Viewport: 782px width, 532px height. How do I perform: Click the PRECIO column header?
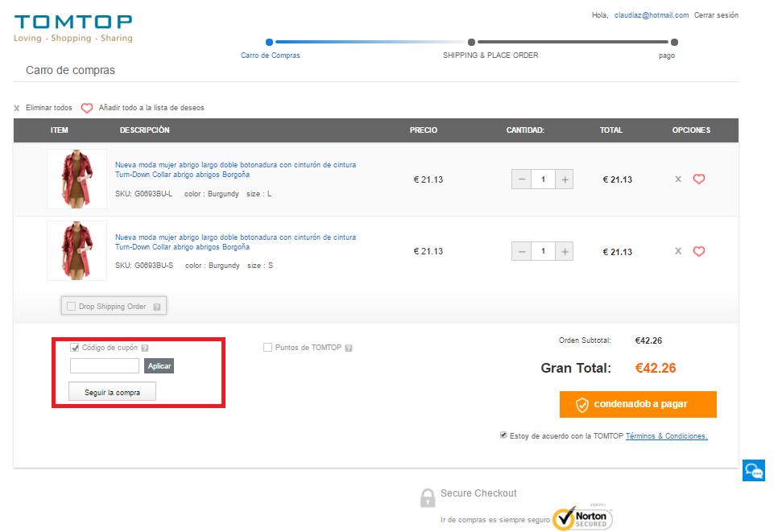424,130
